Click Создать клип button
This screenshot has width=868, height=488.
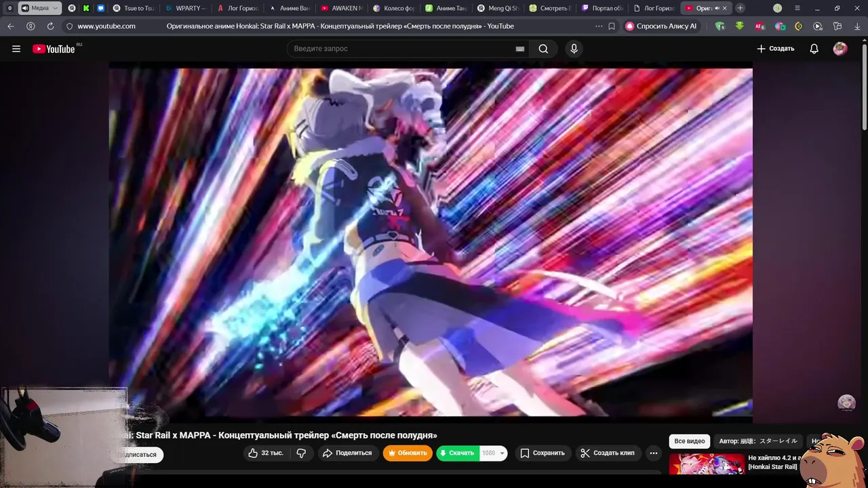point(608,453)
